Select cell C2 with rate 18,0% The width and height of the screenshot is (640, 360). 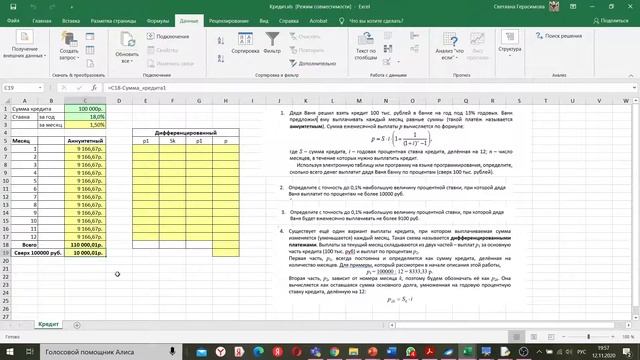(x=85, y=117)
